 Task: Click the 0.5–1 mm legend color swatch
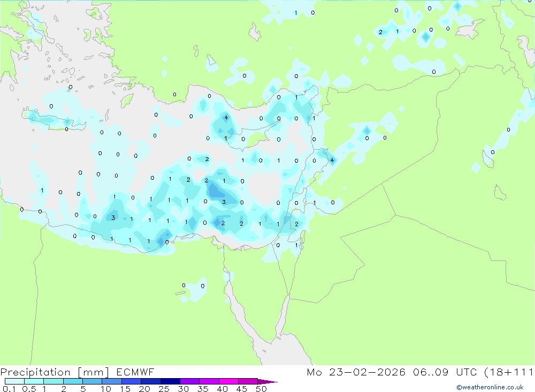click(34, 381)
